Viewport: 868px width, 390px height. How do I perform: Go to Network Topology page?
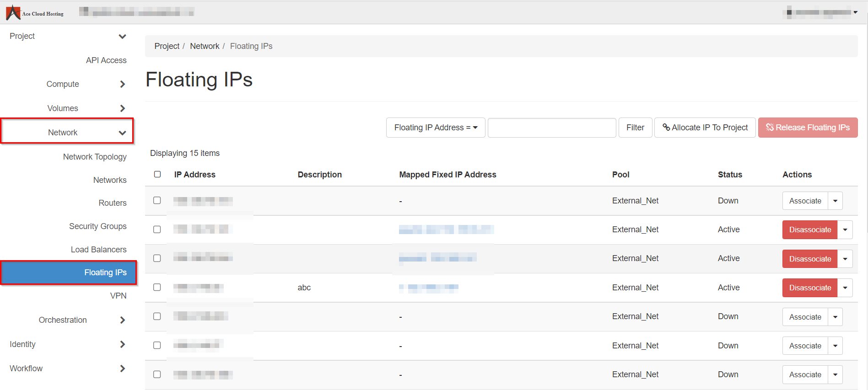(x=95, y=157)
